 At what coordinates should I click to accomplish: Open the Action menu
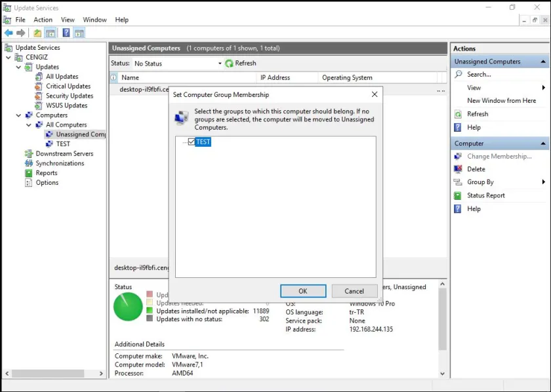click(x=43, y=20)
